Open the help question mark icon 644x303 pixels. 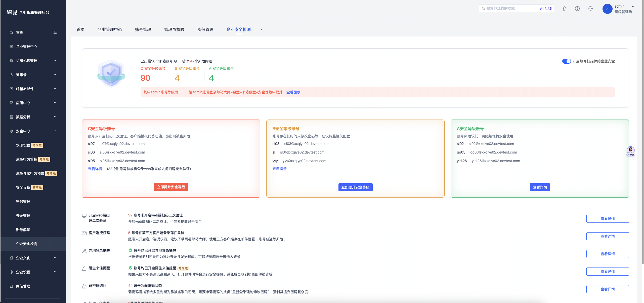(577, 9)
